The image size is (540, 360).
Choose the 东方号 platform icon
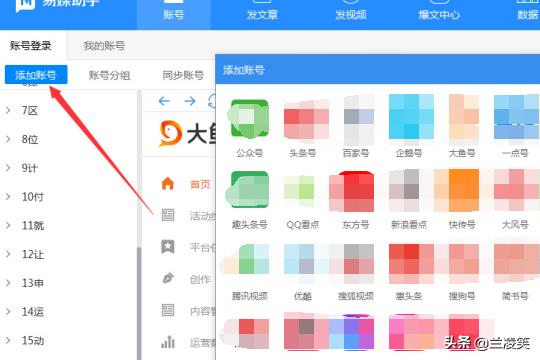352,191
